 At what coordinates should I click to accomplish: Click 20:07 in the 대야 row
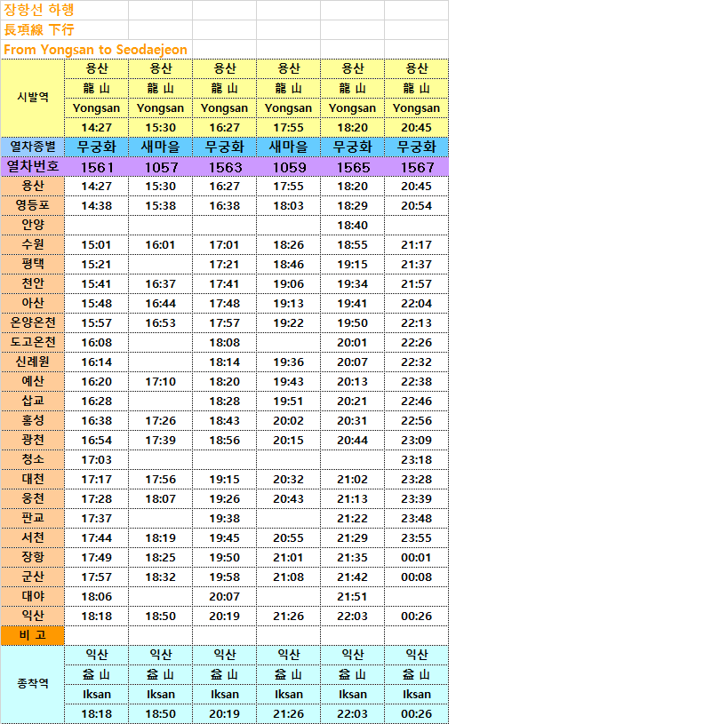225,595
